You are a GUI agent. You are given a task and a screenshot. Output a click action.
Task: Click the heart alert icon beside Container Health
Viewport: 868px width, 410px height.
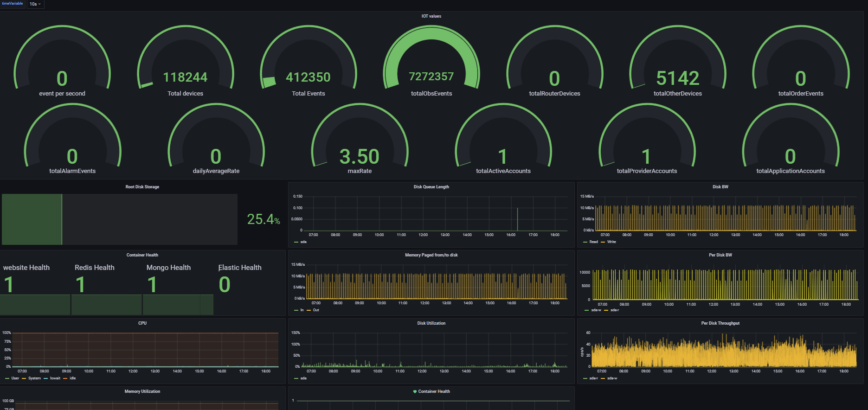[x=415, y=391]
